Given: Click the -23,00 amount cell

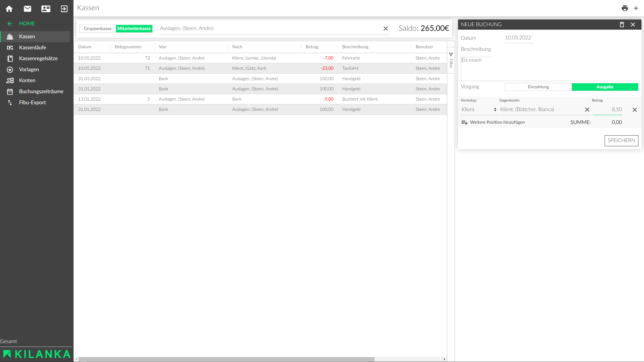Looking at the screenshot, I should pyautogui.click(x=327, y=68).
